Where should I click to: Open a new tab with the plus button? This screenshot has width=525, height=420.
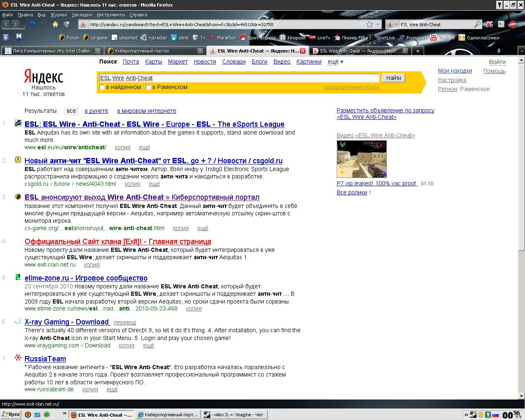coord(418,51)
